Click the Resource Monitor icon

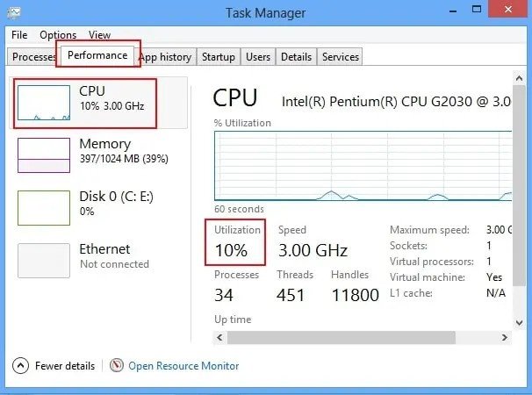(x=117, y=366)
